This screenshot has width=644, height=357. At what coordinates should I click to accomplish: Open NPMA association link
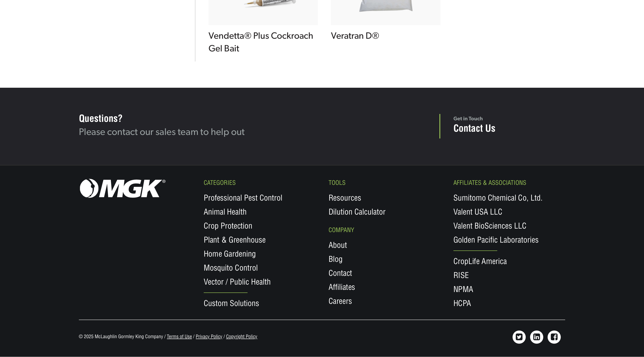point(463,289)
